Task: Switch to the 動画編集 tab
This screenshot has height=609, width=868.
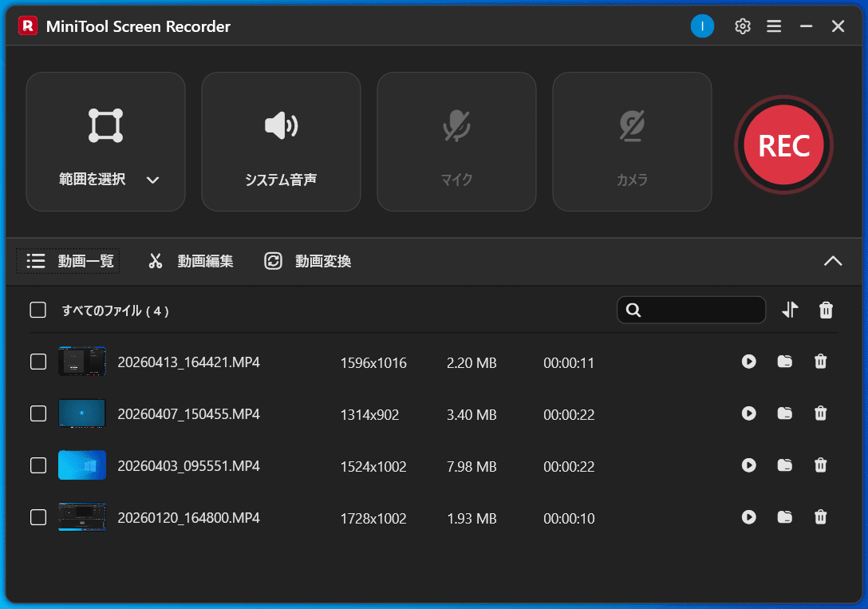Action: pos(190,261)
